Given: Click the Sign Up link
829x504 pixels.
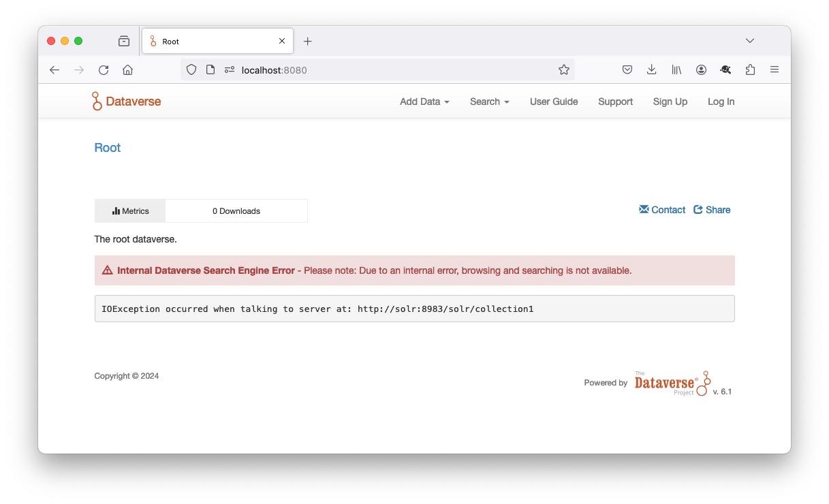Looking at the screenshot, I should pos(670,101).
